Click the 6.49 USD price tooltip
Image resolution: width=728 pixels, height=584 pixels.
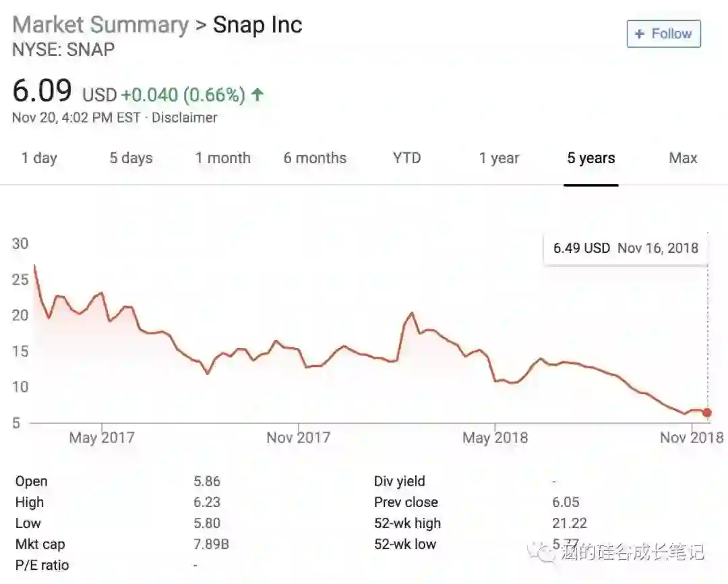coord(626,248)
